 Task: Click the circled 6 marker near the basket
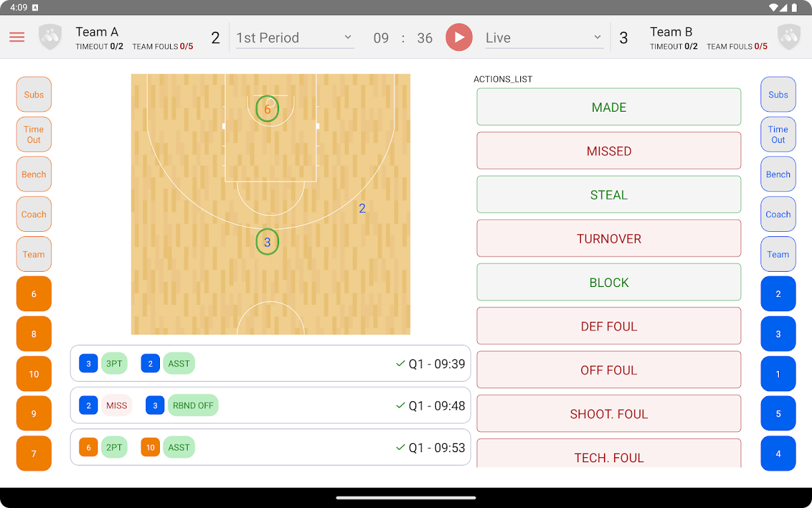click(267, 109)
